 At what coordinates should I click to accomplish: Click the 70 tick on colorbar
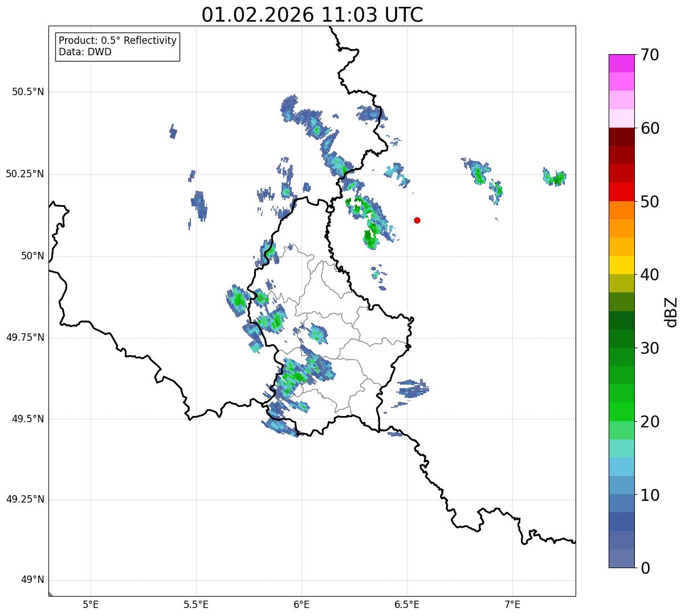[650, 55]
